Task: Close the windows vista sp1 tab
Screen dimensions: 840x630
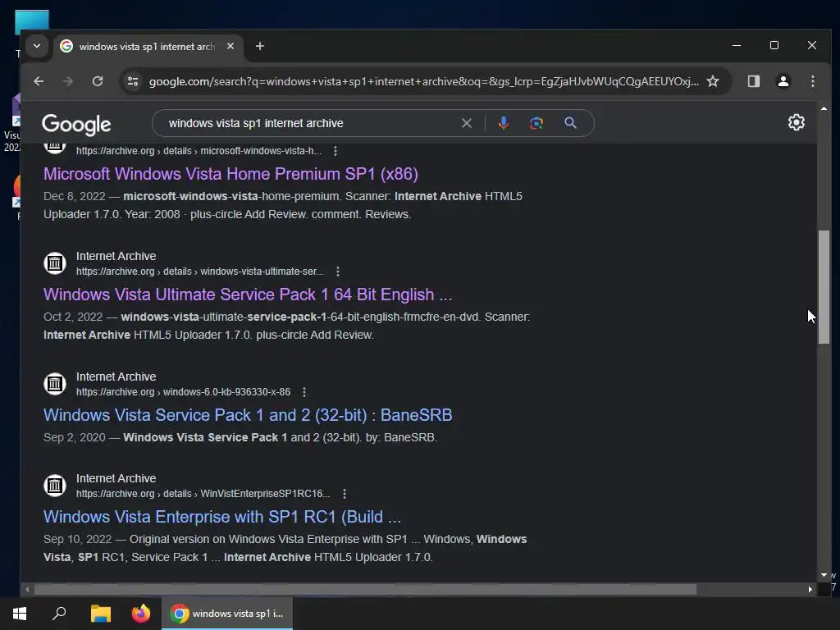Action: pos(231,46)
